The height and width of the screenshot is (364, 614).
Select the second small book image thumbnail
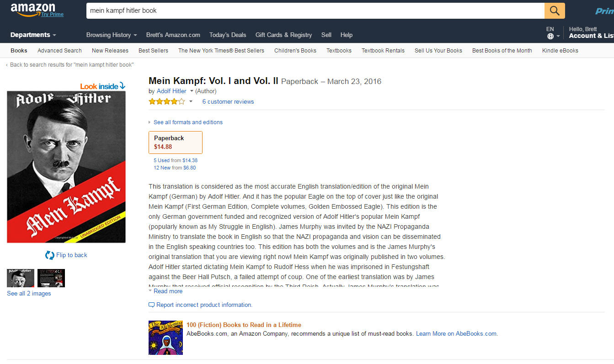[51, 278]
